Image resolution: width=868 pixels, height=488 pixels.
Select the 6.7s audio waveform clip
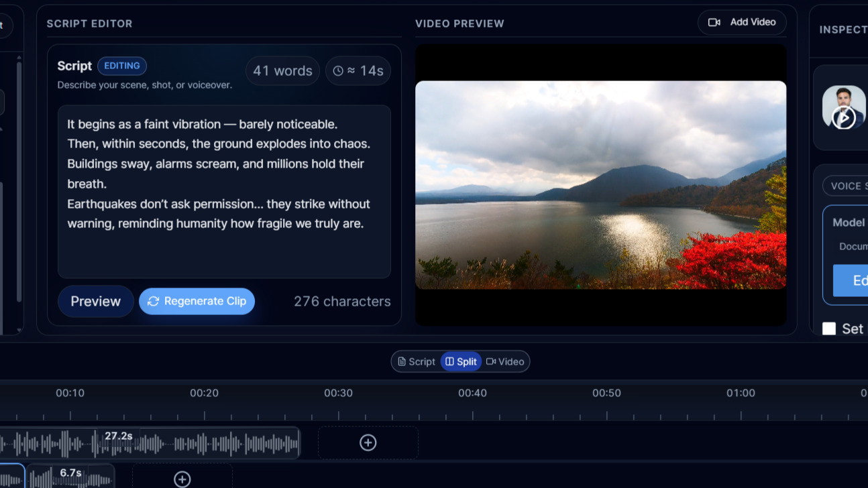[x=70, y=477]
